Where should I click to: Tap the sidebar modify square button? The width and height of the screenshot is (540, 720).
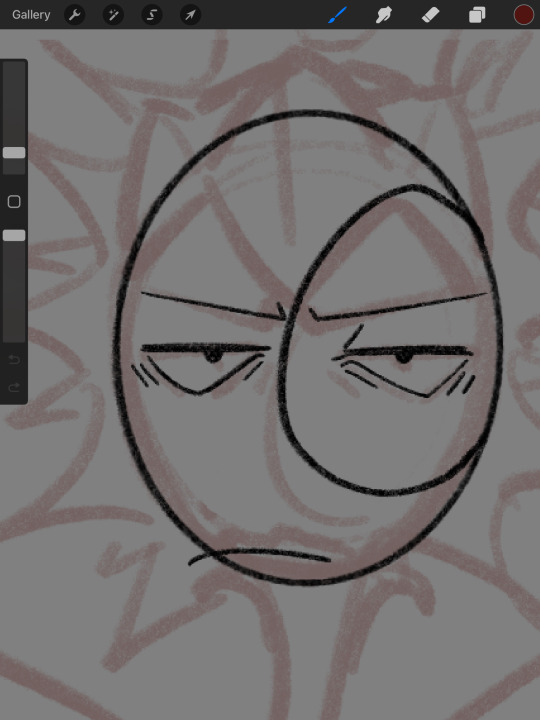coord(14,202)
